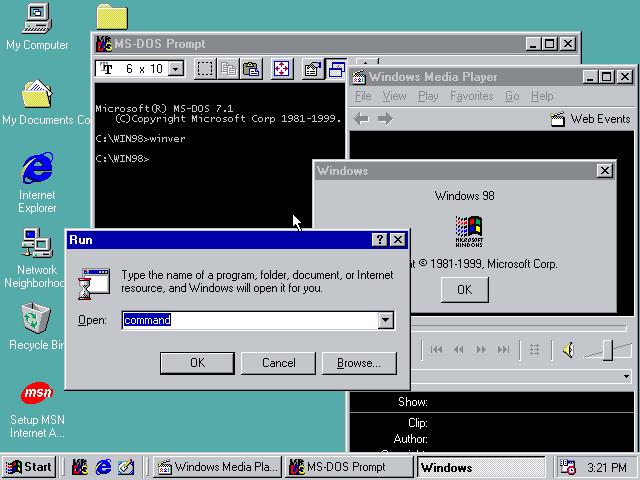Click the Skip Back playback button
The width and height of the screenshot is (640, 480).
(436, 349)
